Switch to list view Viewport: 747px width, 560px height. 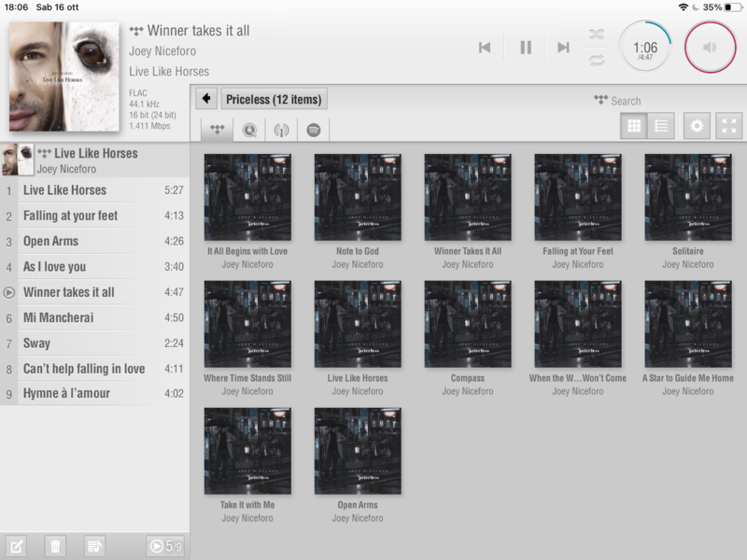click(x=661, y=126)
